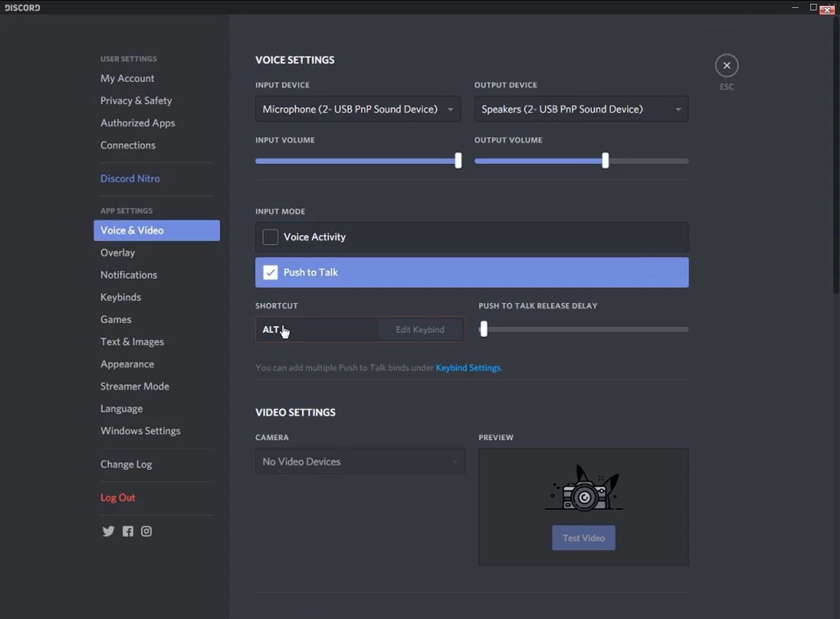Enable the Voice Activity checkbox
840x619 pixels.
pos(270,237)
